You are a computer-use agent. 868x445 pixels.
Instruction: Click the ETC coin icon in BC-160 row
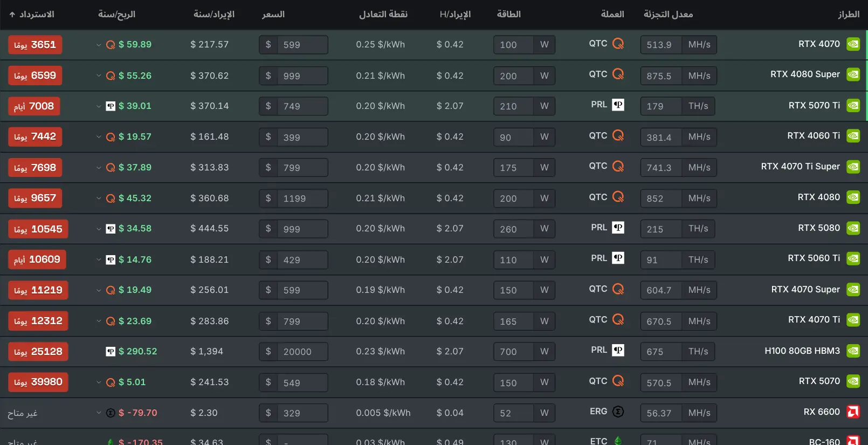click(618, 441)
